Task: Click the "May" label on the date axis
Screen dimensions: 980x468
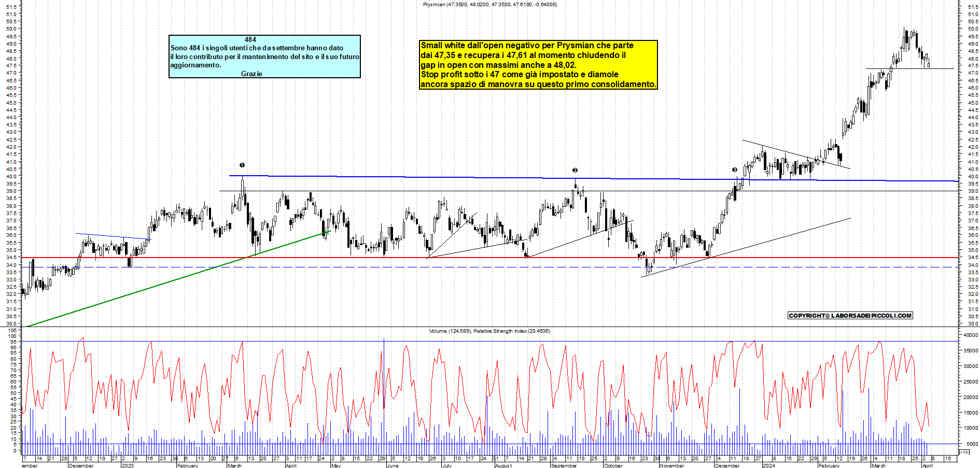Action: coord(336,465)
